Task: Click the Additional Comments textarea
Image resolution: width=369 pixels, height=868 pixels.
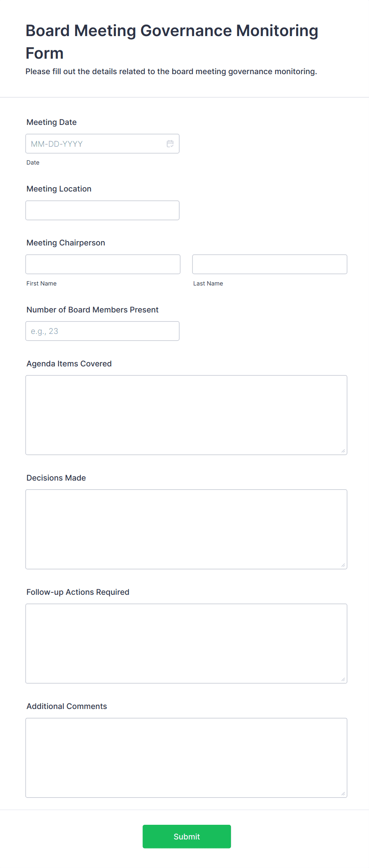Action: click(x=186, y=757)
